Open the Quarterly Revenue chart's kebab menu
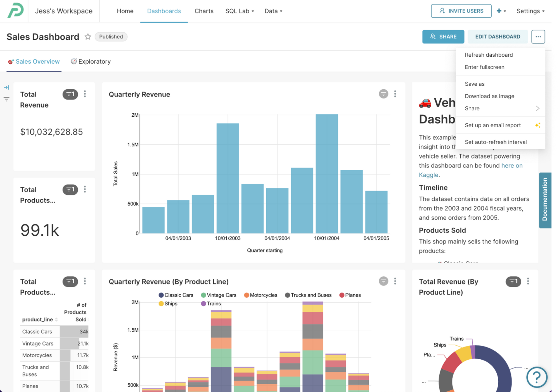Screen dimensions: 559x392 [x=395, y=94]
